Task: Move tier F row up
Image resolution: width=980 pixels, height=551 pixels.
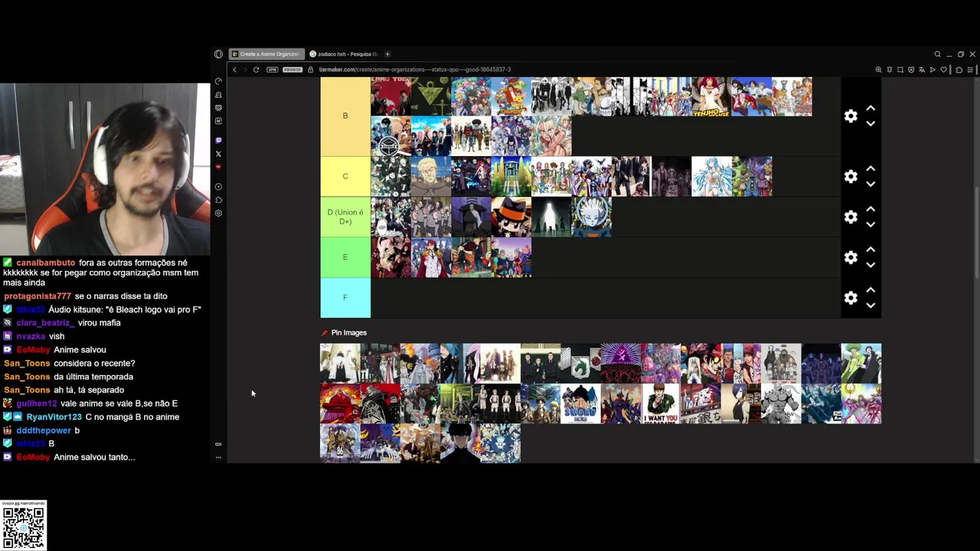Action: 871,290
